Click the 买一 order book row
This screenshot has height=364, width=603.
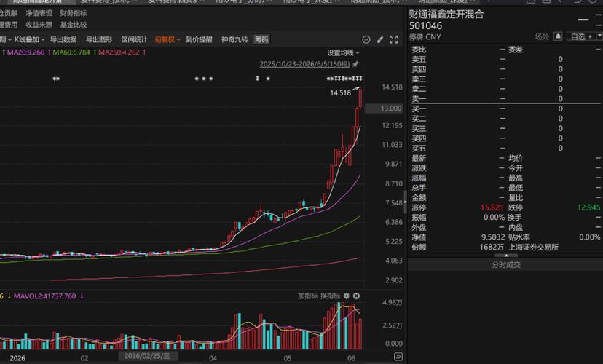pos(505,108)
